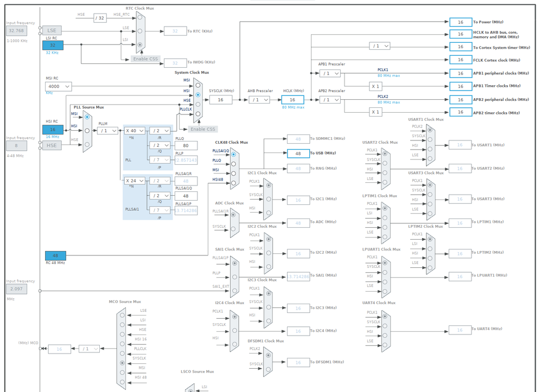Image resolution: width=542 pixels, height=392 pixels.
Task: Click APB2 peripheral clocks value box
Action: [x=461, y=100]
